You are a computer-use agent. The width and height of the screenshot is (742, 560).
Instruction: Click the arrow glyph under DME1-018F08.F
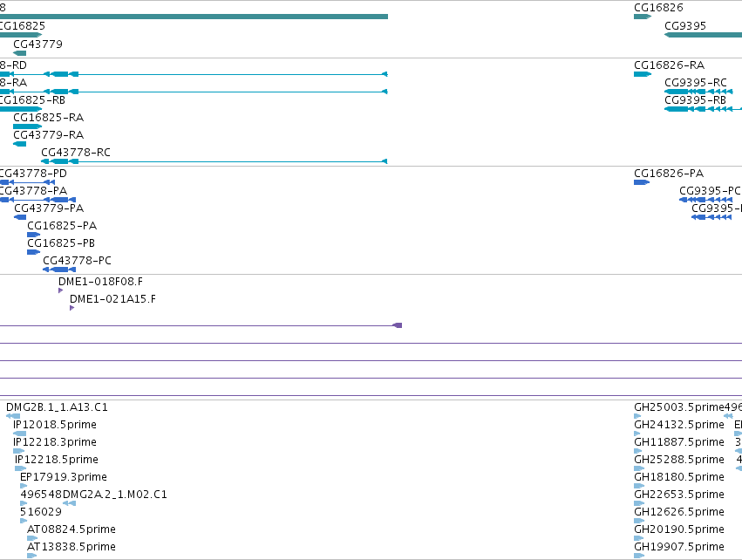click(x=60, y=290)
